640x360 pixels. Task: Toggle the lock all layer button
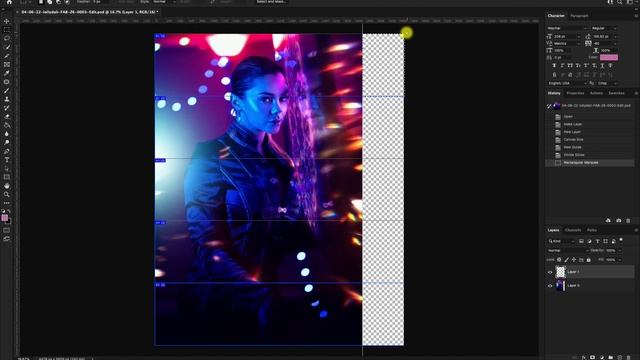pos(588,260)
